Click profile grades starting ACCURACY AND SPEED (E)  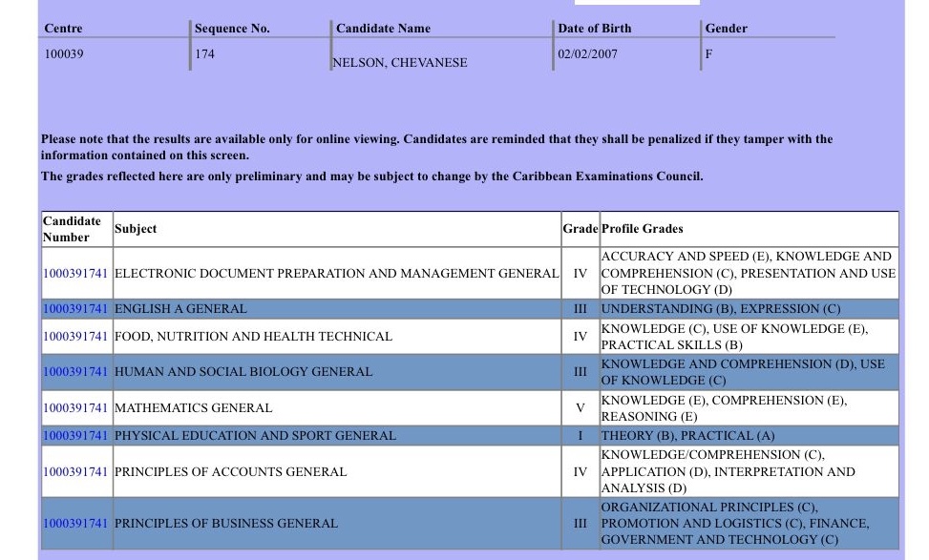749,273
